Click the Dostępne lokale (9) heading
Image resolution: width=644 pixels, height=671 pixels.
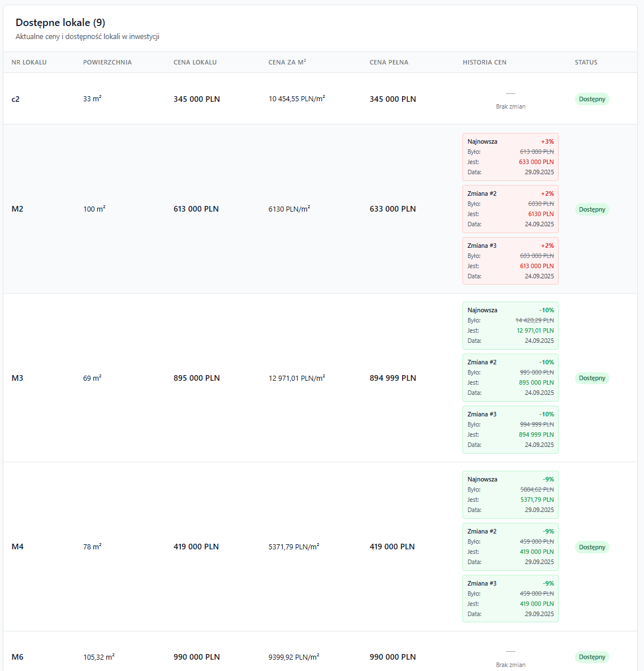click(60, 23)
